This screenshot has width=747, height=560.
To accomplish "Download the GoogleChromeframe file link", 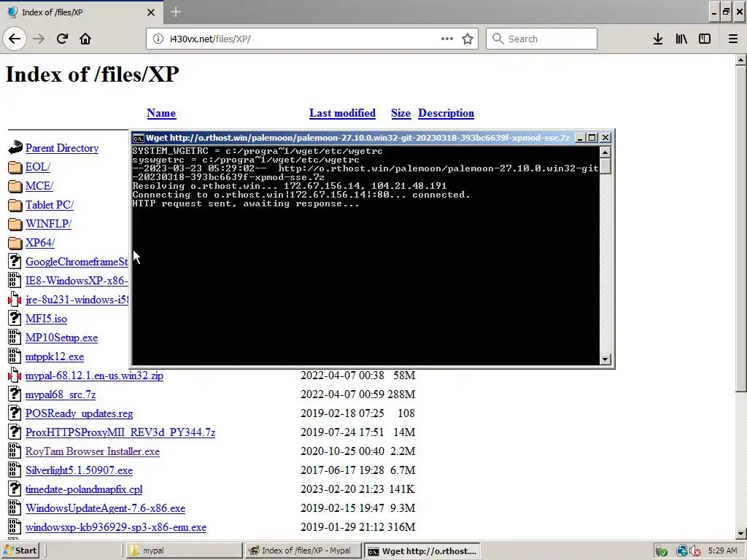I will (77, 262).
